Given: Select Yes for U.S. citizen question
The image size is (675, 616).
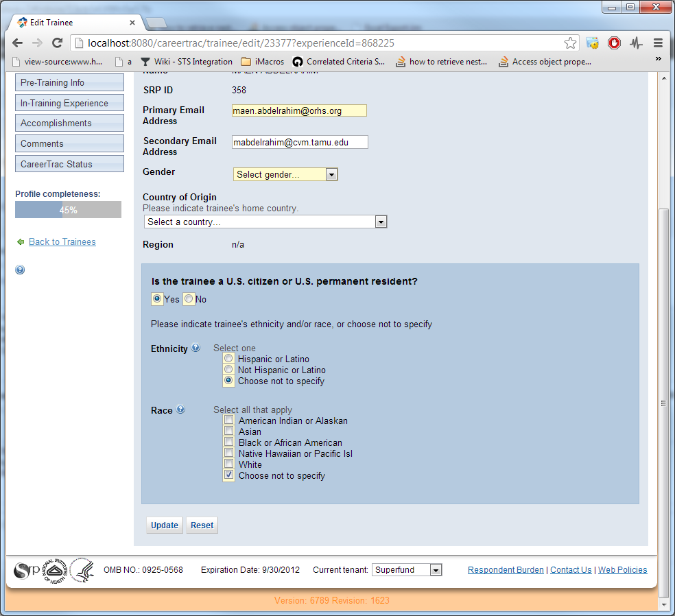Looking at the screenshot, I should pos(157,298).
